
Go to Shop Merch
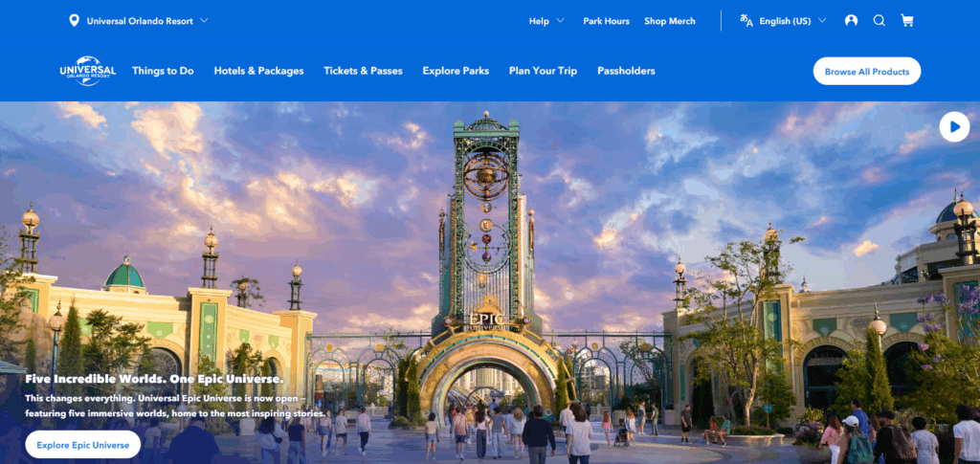(669, 21)
